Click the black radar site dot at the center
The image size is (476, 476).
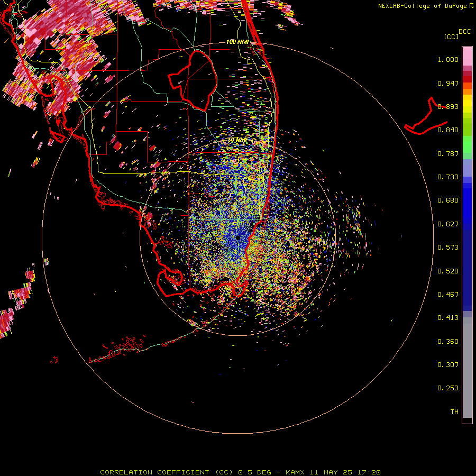click(x=238, y=238)
